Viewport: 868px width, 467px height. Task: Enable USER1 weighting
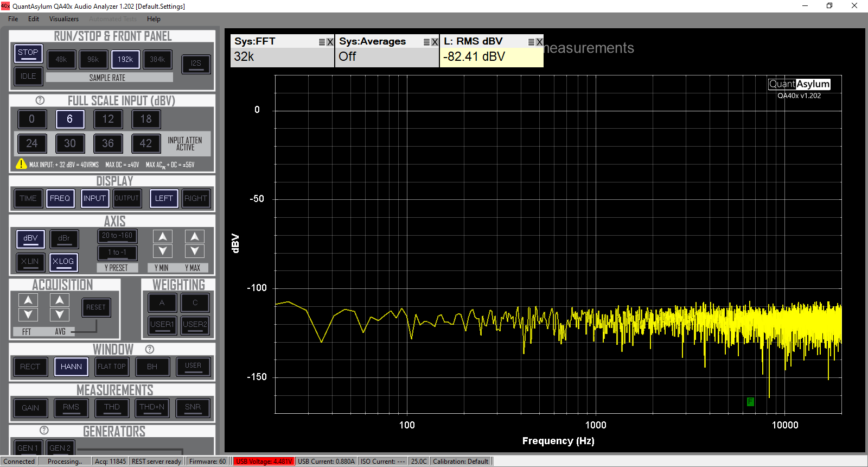162,325
